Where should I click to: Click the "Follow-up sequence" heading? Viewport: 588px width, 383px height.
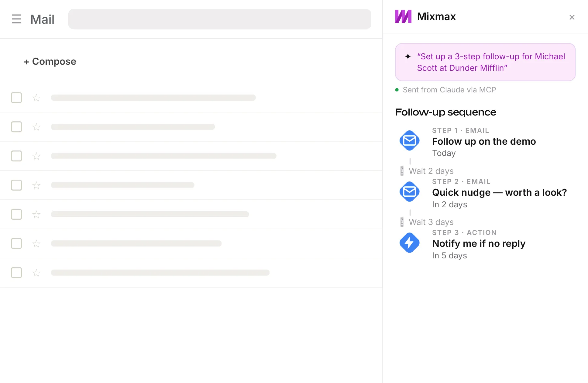pyautogui.click(x=445, y=112)
